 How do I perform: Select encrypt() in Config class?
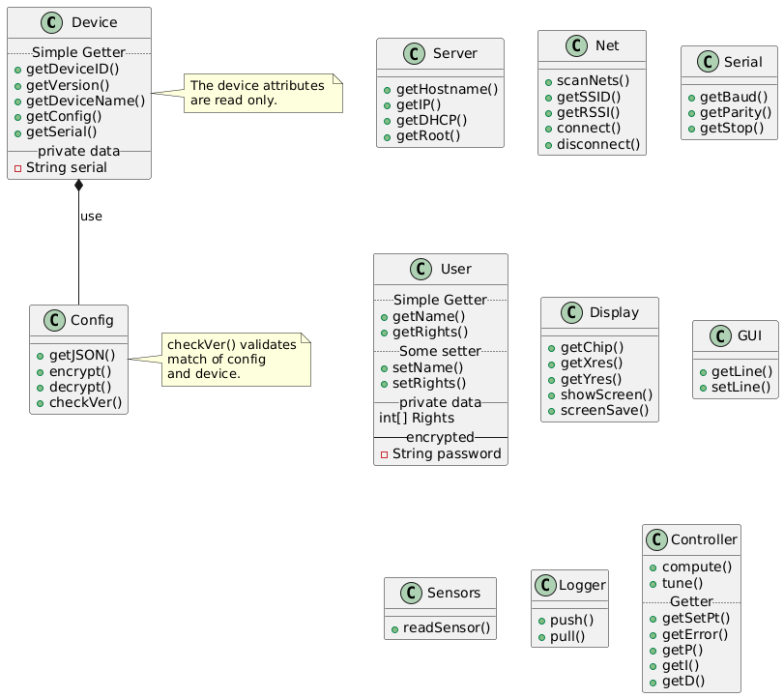[80, 371]
